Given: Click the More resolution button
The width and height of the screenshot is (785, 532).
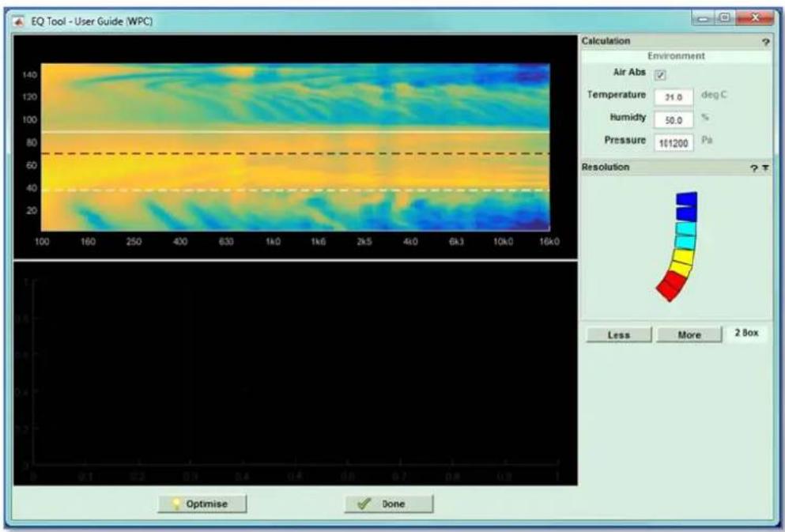Looking at the screenshot, I should [689, 335].
